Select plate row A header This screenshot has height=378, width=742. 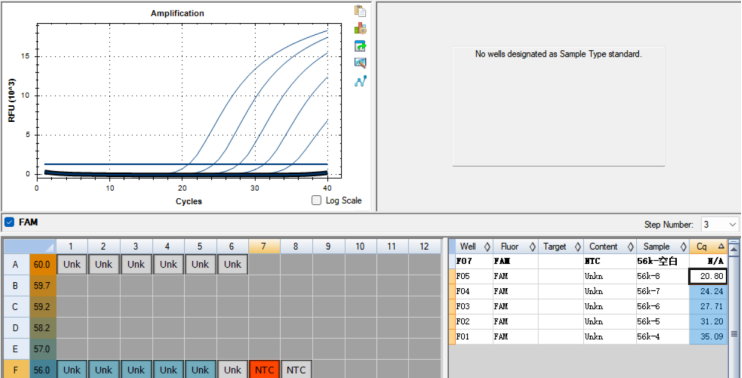16,264
